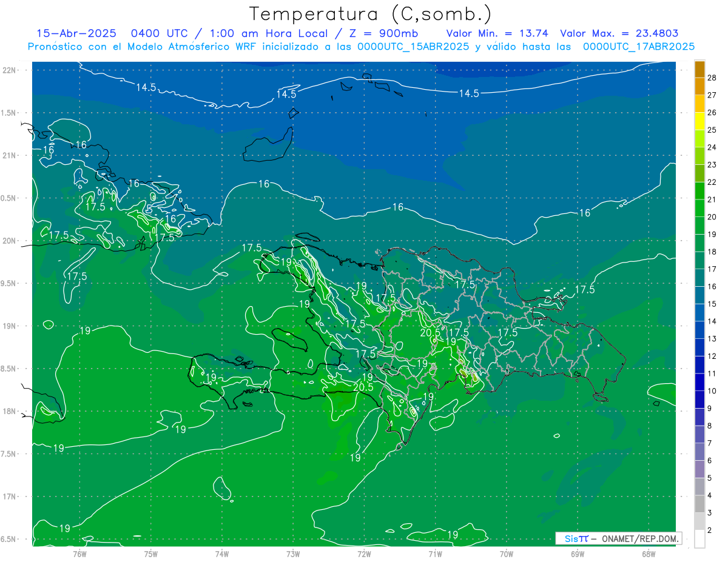Select the "Valor Max. = 23.4803" readout
Screen dimensions: 728x562
tap(619, 34)
